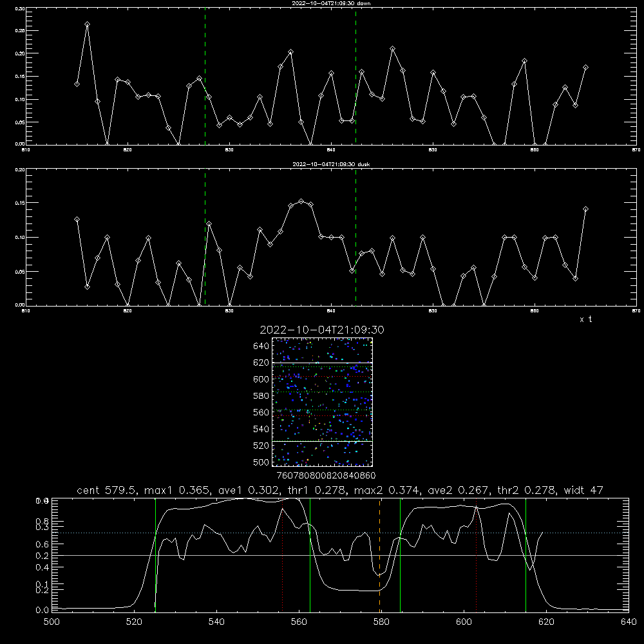Click the '640' y-axis label of the color image
The height and width of the screenshot is (644, 644).
(261, 346)
